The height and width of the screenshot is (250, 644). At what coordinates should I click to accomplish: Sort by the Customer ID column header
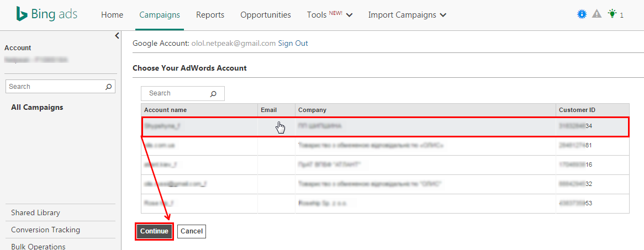[x=577, y=110]
